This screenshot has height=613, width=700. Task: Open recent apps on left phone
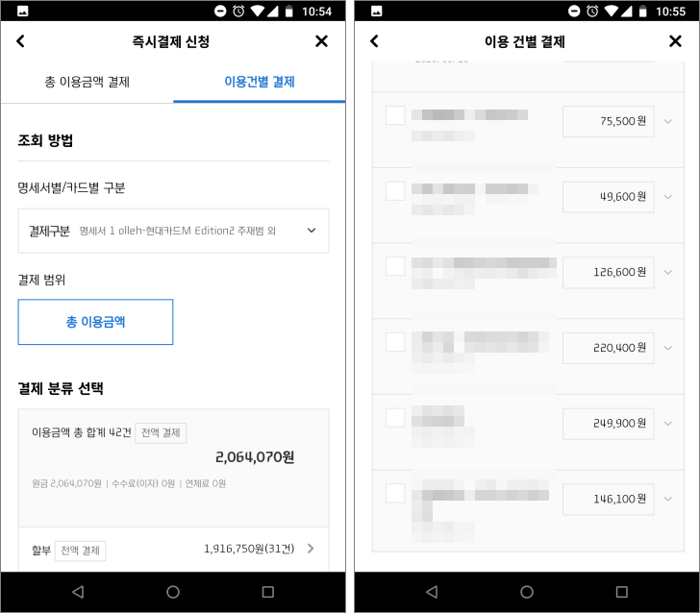click(268, 592)
